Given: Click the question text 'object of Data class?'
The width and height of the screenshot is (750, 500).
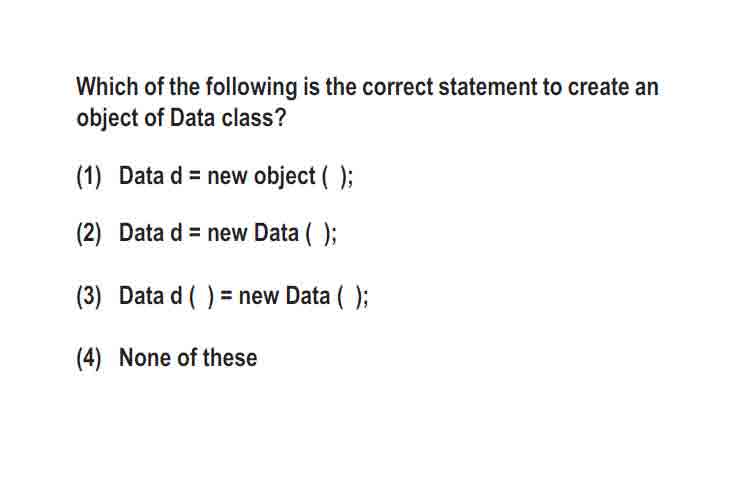Looking at the screenshot, I should pos(181,118).
